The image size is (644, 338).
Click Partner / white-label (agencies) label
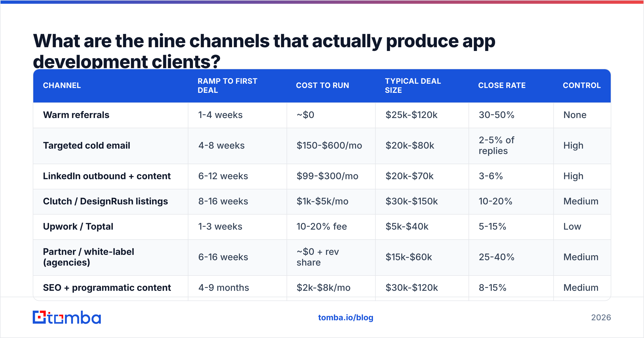tap(89, 257)
